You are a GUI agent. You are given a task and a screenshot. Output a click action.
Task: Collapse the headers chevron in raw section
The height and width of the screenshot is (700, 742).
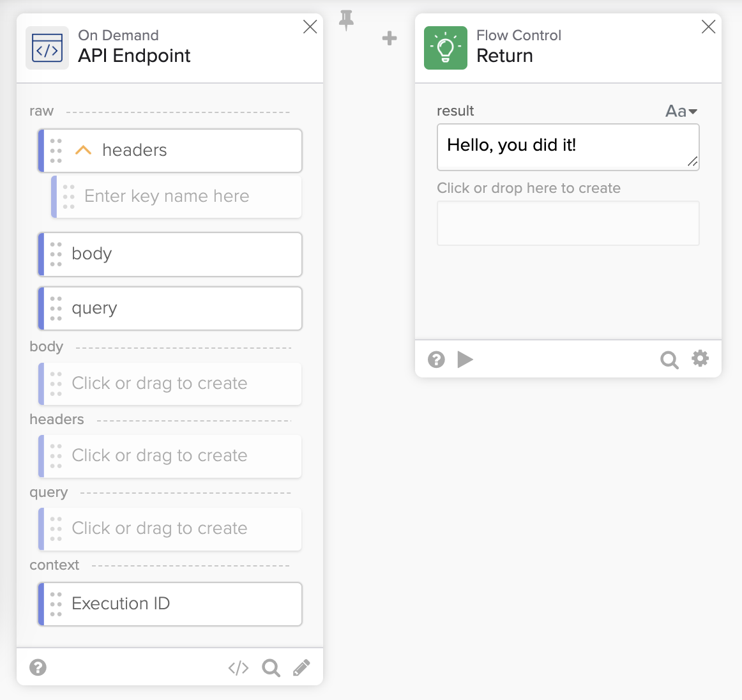83,150
